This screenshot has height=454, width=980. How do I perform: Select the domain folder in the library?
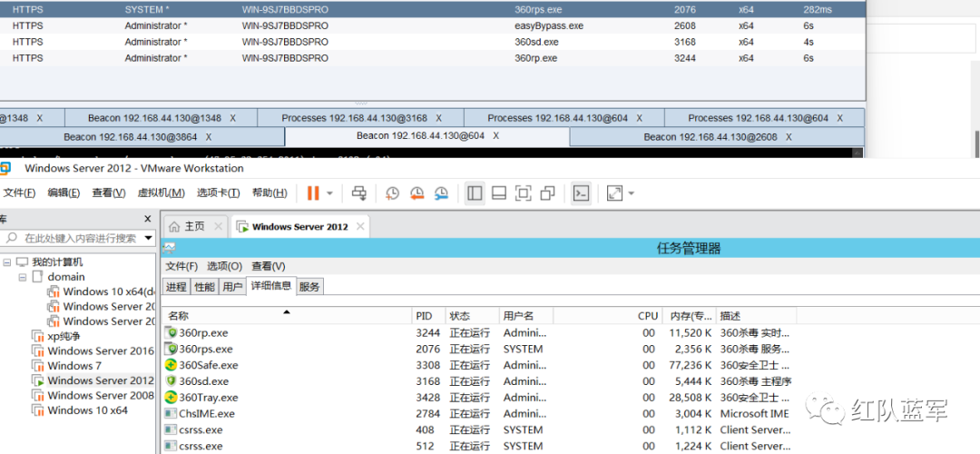click(x=66, y=276)
